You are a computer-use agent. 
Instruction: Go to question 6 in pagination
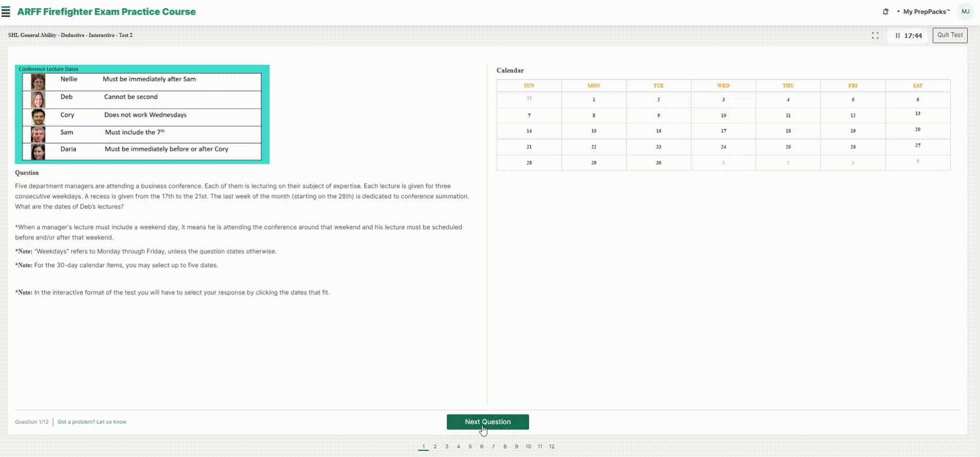482,447
